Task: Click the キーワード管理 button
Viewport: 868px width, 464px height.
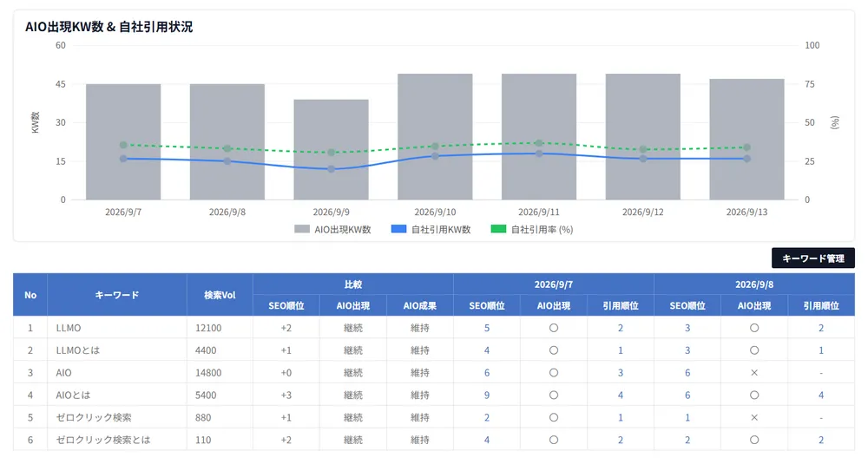Action: pos(812,258)
